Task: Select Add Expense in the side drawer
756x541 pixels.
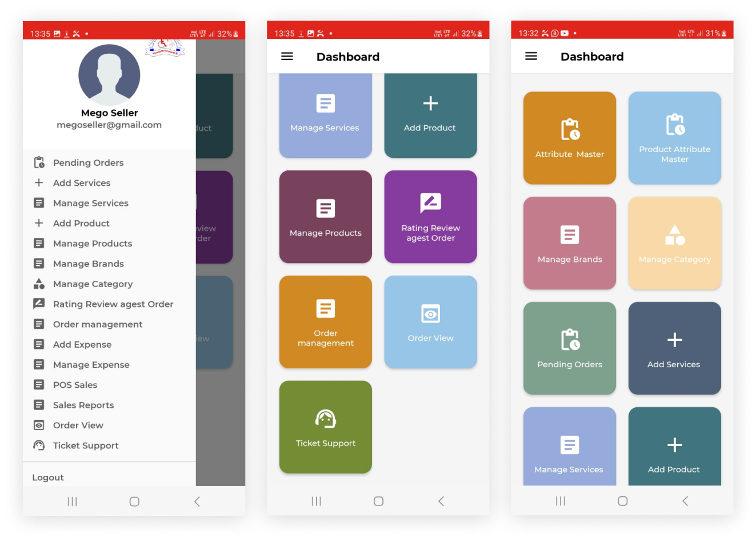Action: [x=82, y=344]
